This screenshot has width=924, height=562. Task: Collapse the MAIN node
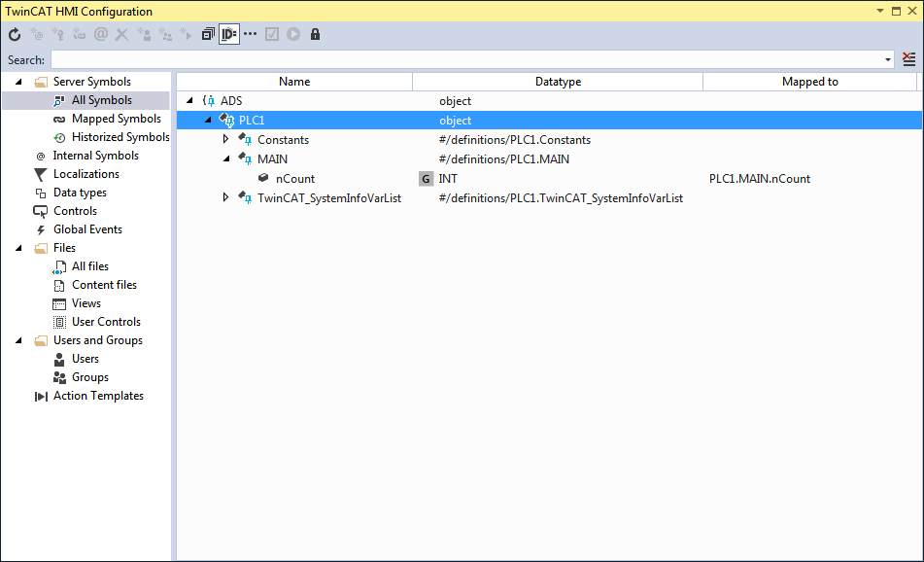pyautogui.click(x=226, y=159)
